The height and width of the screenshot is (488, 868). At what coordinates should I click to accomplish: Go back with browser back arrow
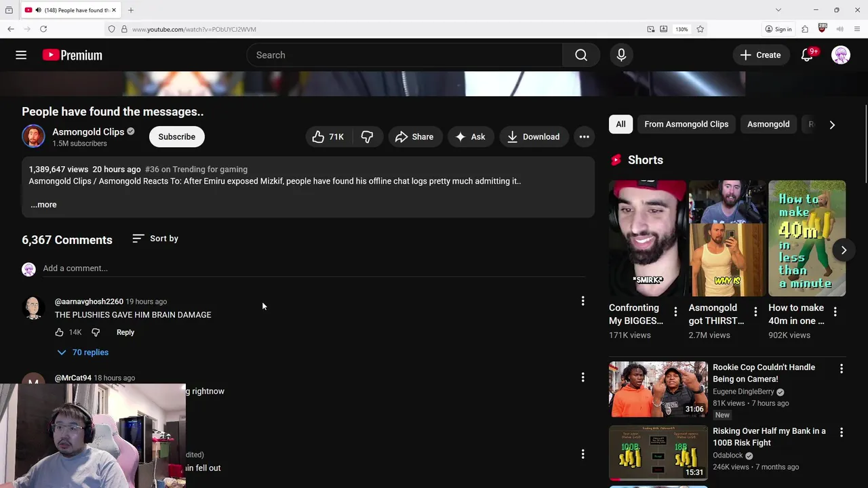(11, 29)
